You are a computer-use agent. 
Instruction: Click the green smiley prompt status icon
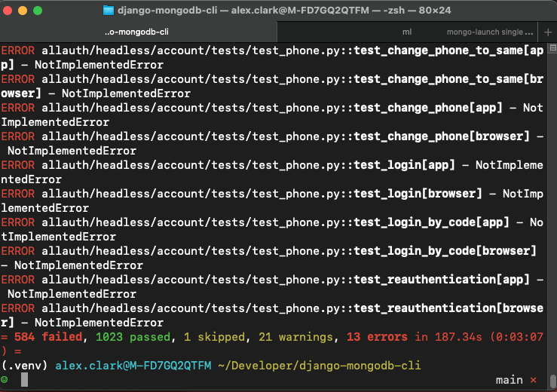[x=5, y=379]
